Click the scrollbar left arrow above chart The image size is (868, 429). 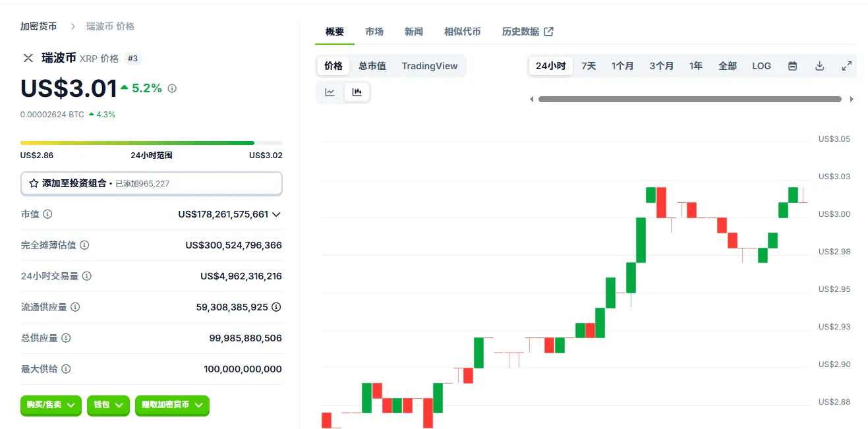[x=532, y=100]
